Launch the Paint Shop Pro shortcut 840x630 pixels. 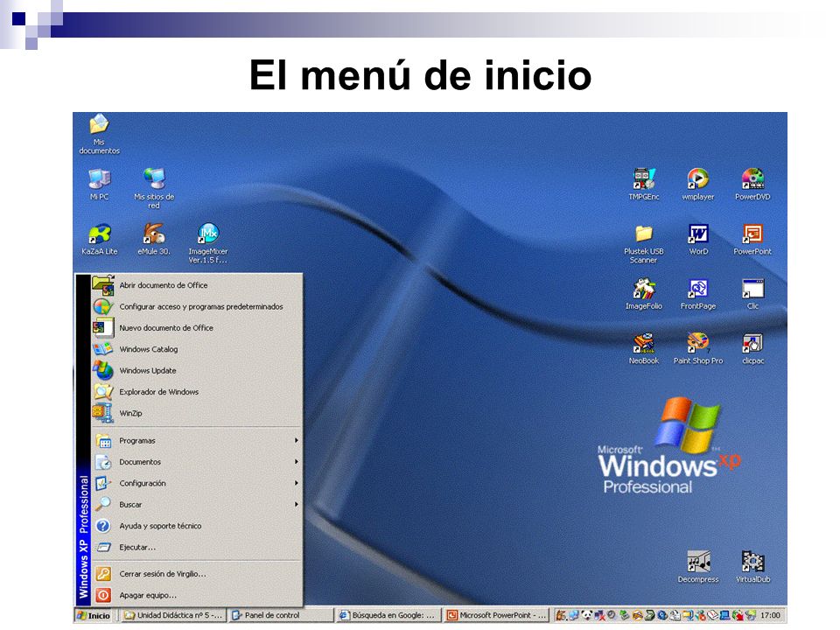coord(698,349)
